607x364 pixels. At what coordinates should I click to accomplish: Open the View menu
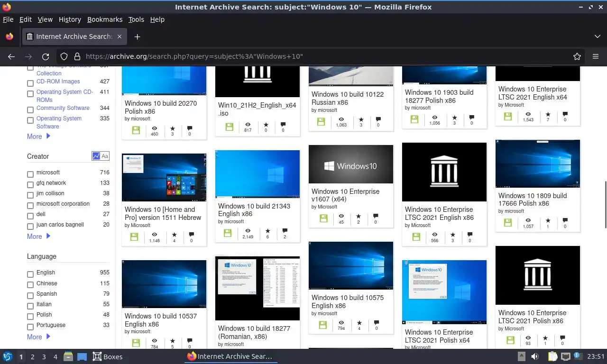45,19
